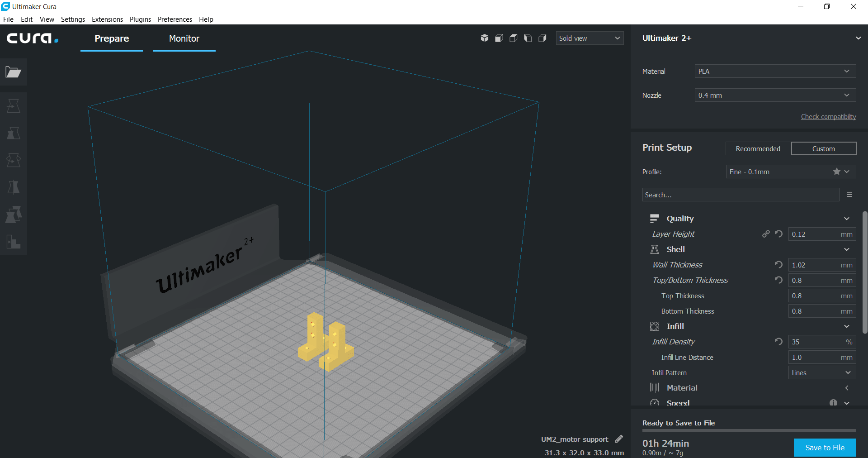Viewport: 868px width, 458px height.
Task: Open the Edit menu
Action: [27, 19]
